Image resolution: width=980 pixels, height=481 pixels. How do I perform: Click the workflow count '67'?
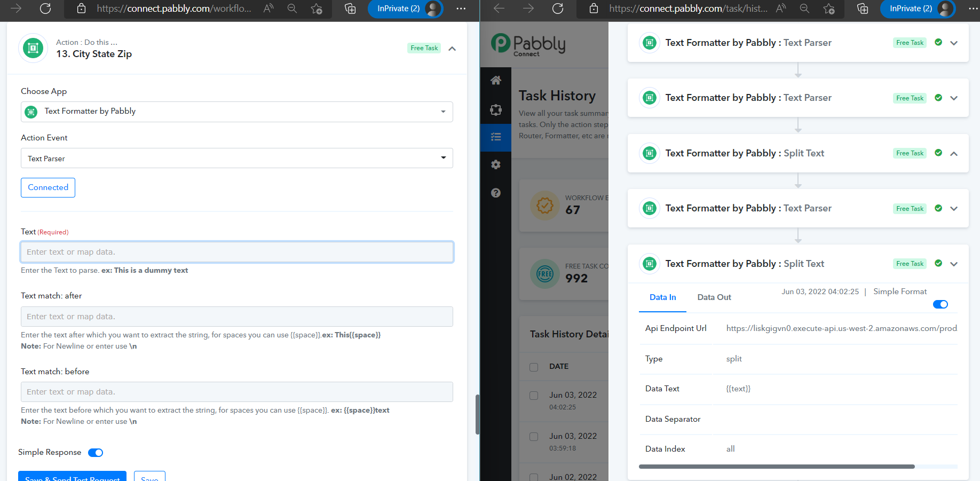coord(573,210)
